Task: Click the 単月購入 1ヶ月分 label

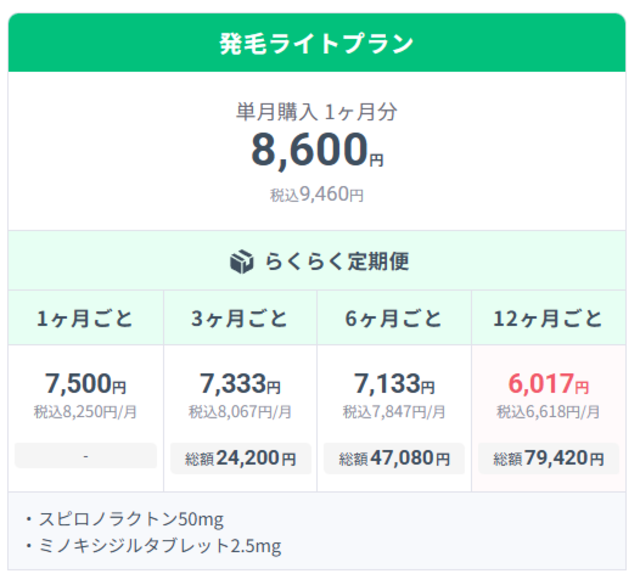Action: [x=316, y=112]
